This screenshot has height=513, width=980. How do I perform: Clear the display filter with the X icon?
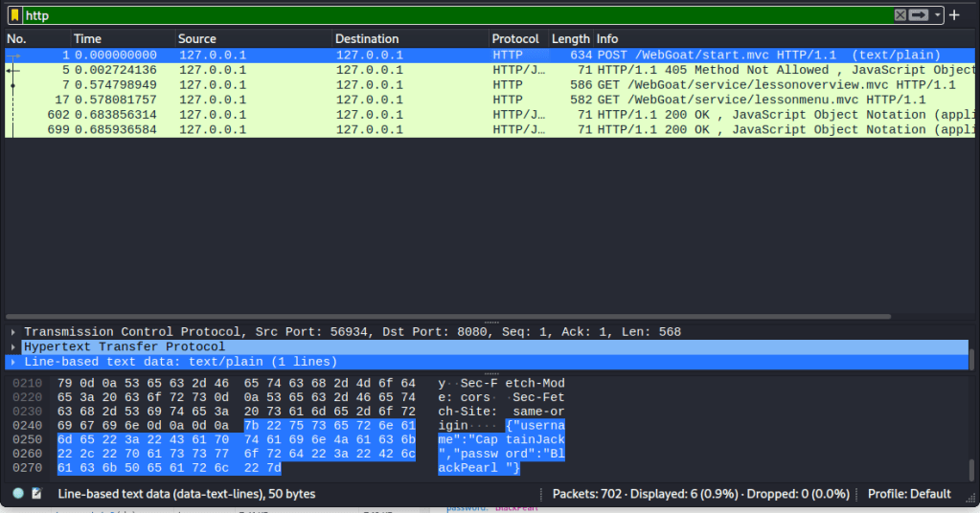click(900, 15)
